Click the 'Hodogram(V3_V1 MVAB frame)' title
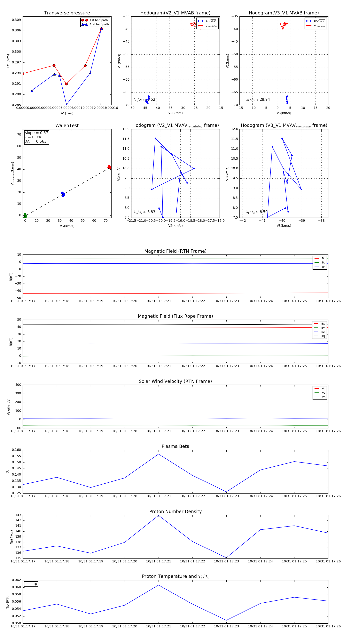Screen dimensions: 351x644 click(x=284, y=13)
